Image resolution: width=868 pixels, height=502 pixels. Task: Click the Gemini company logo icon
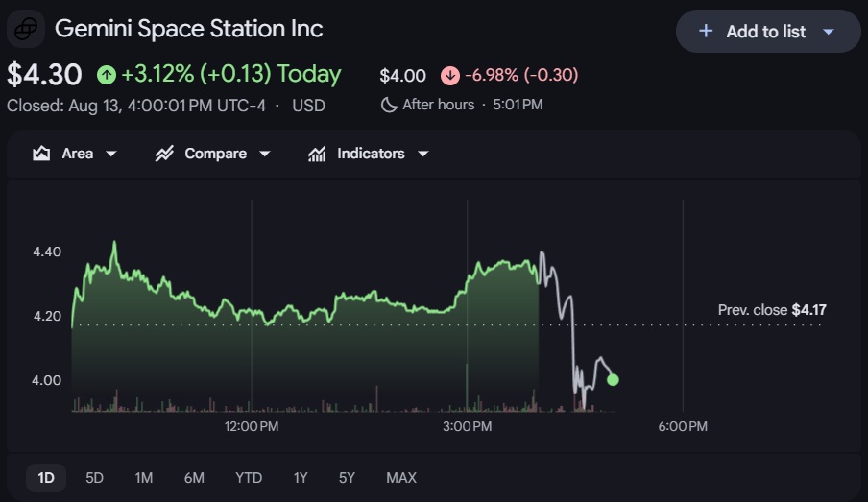26,29
